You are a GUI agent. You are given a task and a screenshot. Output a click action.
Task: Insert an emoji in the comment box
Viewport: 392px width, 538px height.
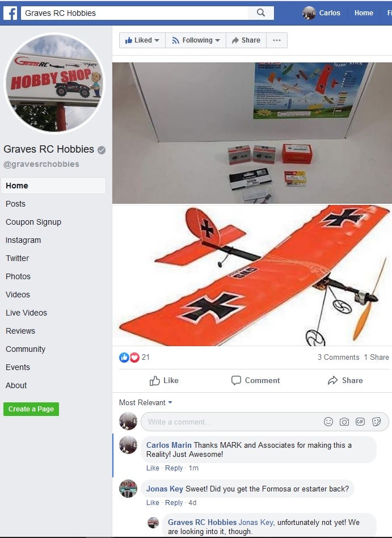tap(328, 422)
